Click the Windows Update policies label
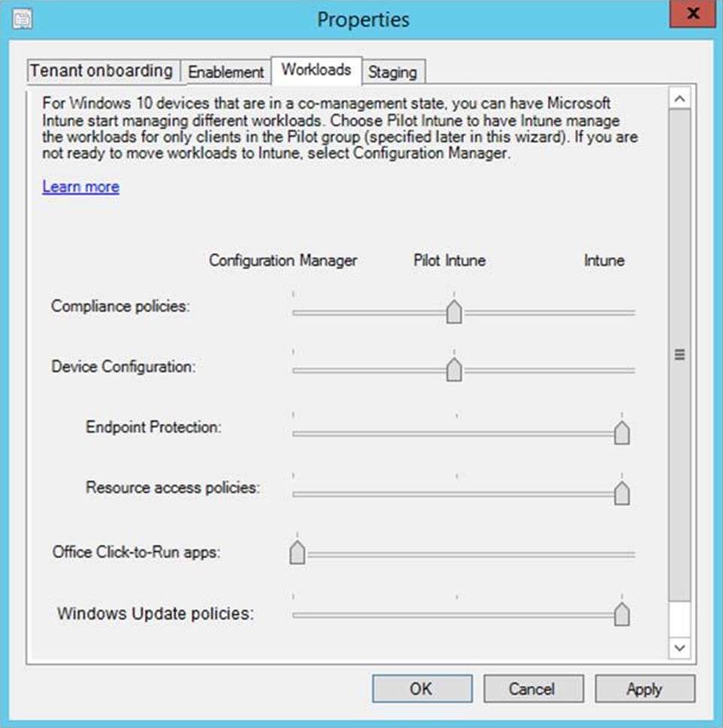Image resolution: width=723 pixels, height=728 pixels. tap(156, 614)
